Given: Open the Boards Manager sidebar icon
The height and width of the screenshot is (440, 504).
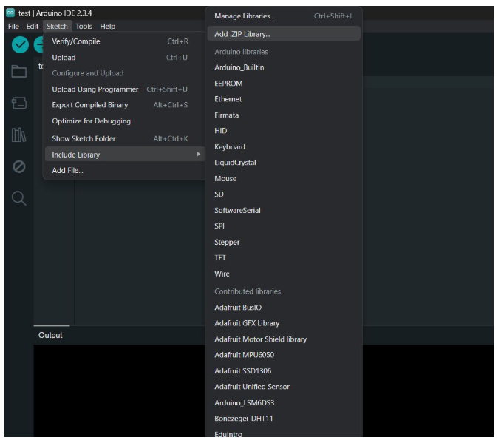Looking at the screenshot, I should (19, 103).
